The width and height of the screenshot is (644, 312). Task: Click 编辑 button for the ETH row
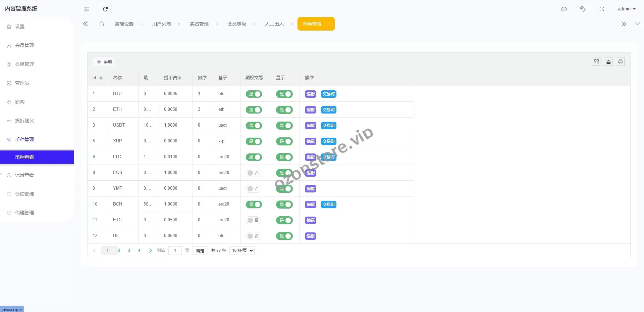pyautogui.click(x=311, y=110)
